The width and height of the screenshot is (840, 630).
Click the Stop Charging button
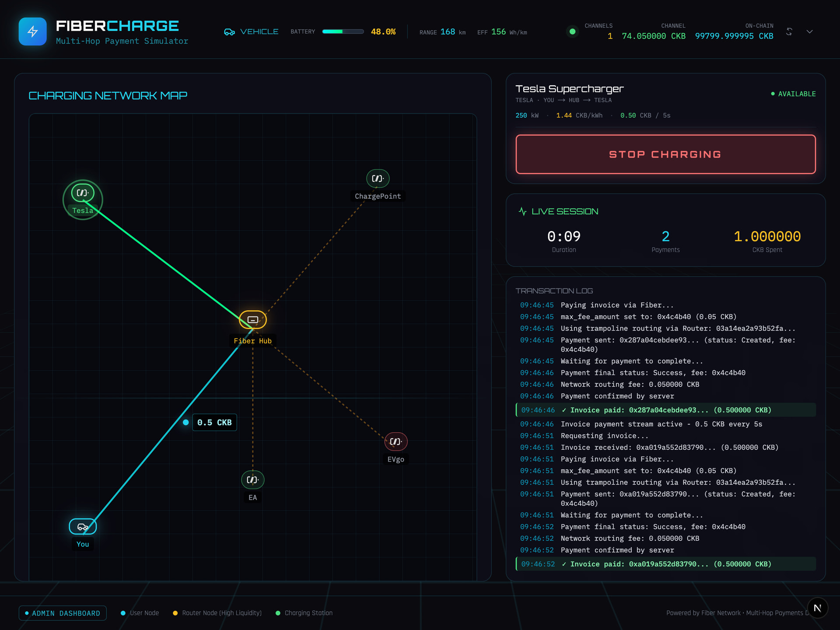665,154
